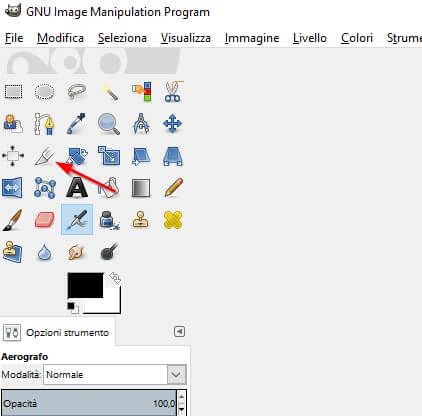The width and height of the screenshot is (422, 416).
Task: Select the Smudge finger tool
Action: click(x=76, y=252)
